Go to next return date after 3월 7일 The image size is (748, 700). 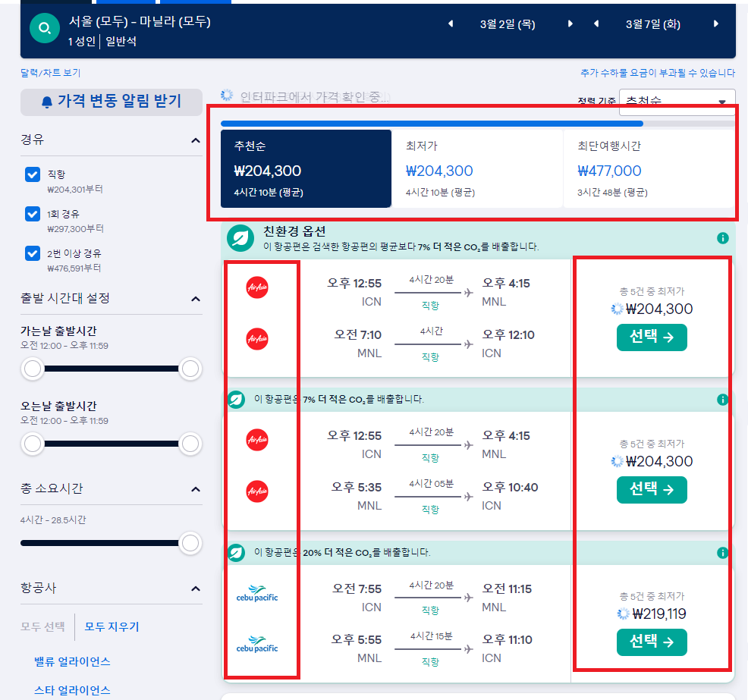(715, 24)
